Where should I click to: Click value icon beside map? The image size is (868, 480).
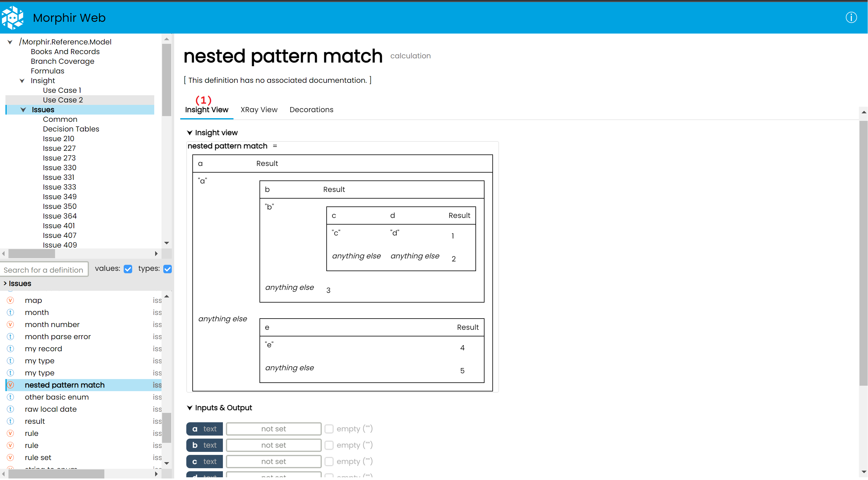11,300
